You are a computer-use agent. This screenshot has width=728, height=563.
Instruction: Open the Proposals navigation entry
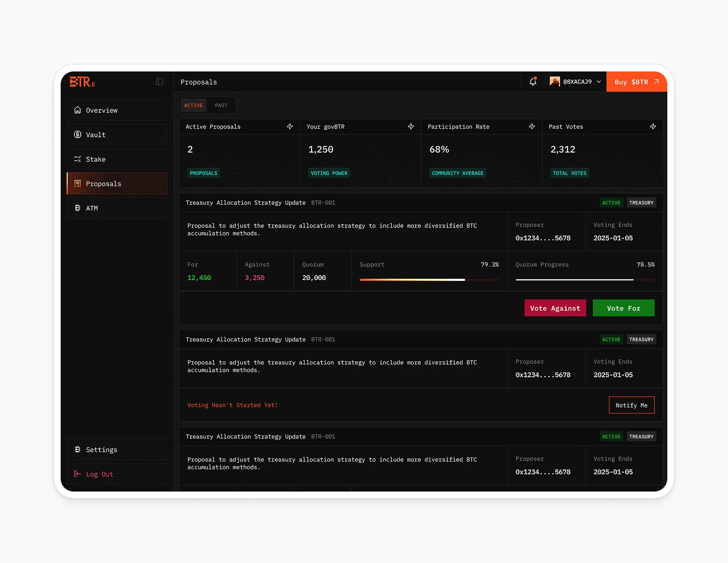tap(103, 184)
